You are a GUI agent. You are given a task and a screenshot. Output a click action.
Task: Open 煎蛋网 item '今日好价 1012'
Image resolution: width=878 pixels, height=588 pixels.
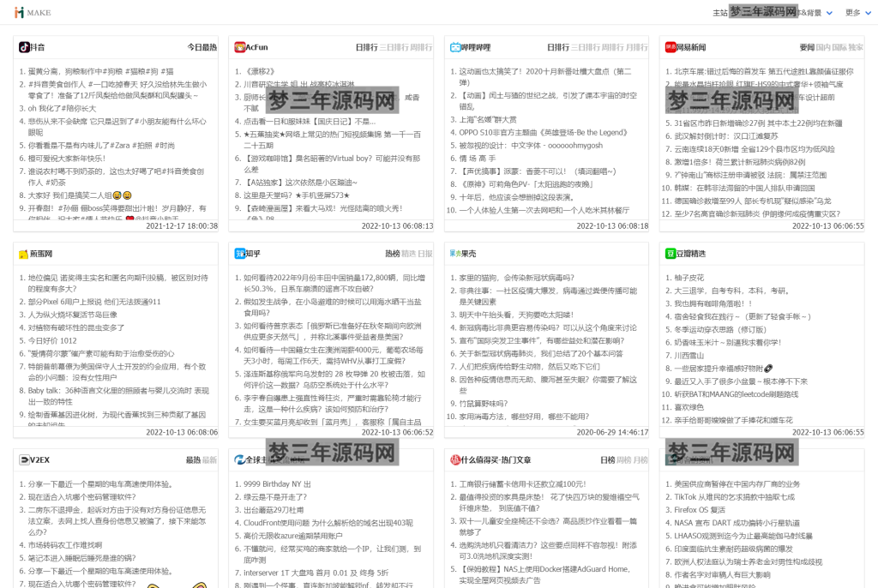pos(52,340)
